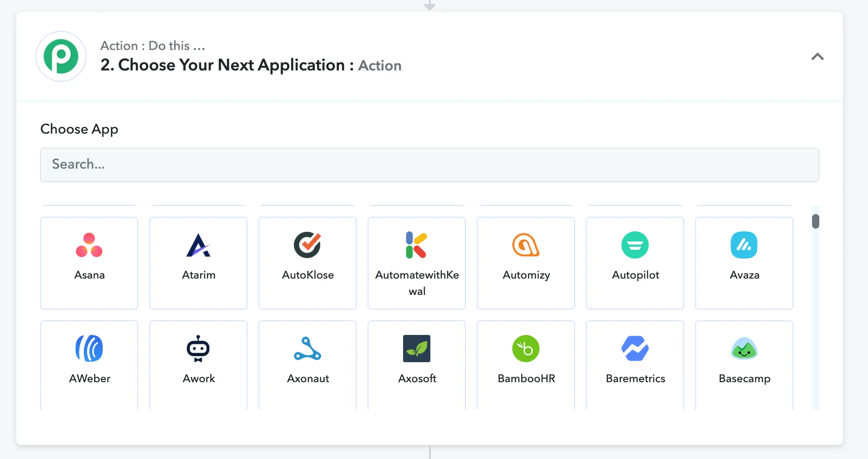868x459 pixels.
Task: Click the Atarim label text
Action: (x=199, y=275)
